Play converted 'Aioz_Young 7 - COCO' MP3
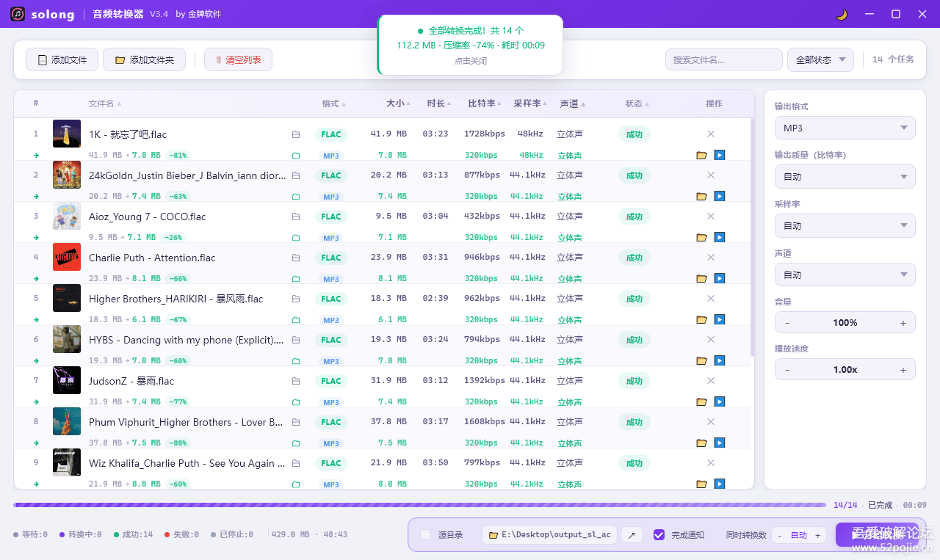This screenshot has width=940, height=560. tap(720, 237)
